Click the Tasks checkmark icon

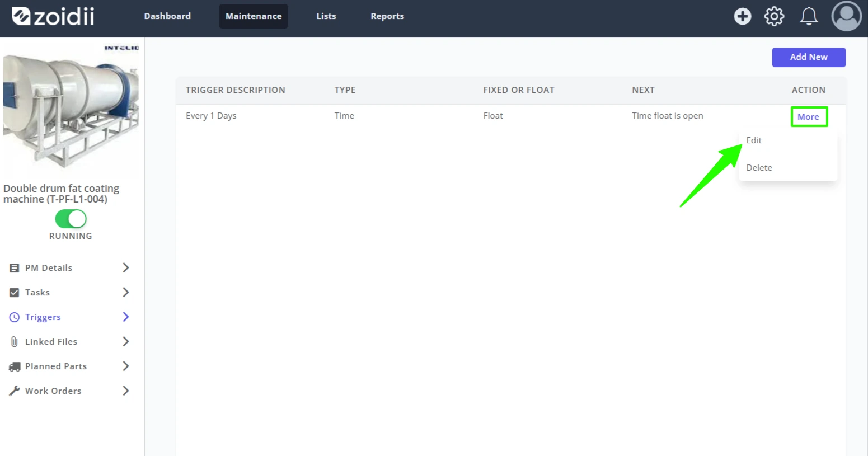tap(15, 293)
